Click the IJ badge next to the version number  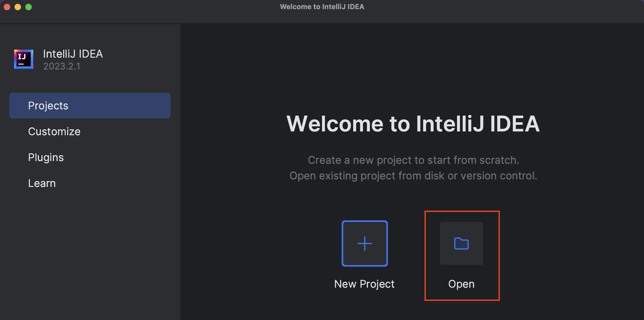click(23, 59)
